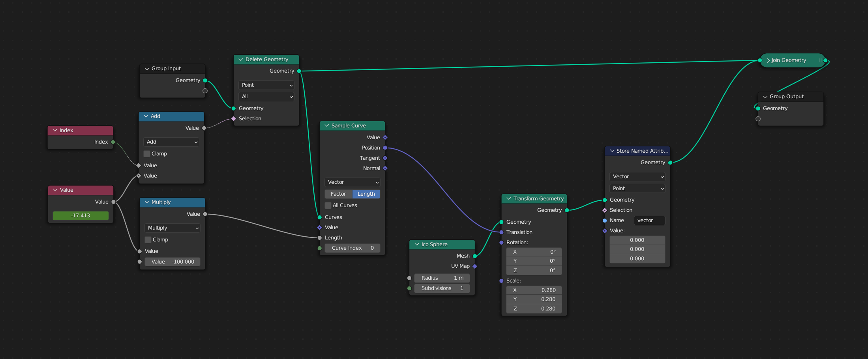Screen dimensions: 868x359
Task: Open the Vector type dropdown in Store Named Attribute
Action: [637, 177]
